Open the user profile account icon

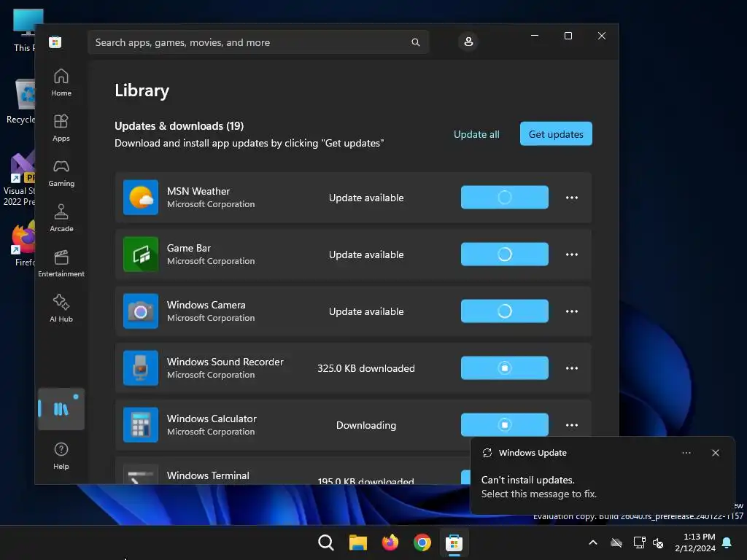click(468, 42)
